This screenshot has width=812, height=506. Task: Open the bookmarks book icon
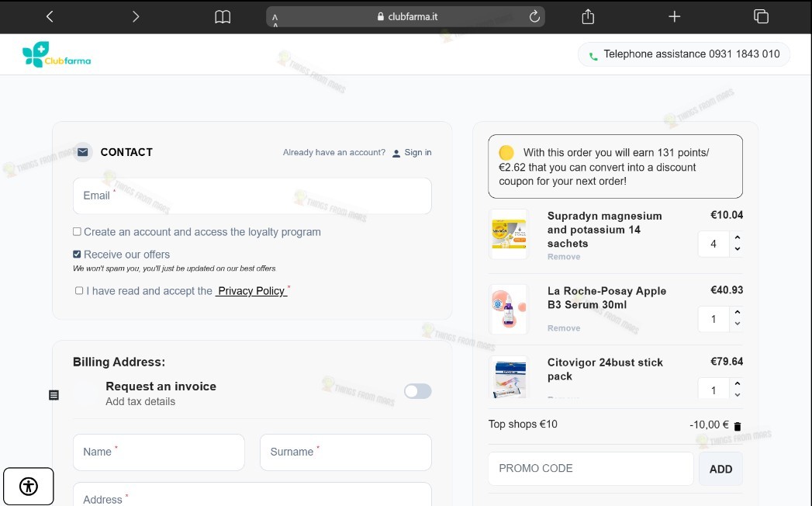click(x=223, y=17)
